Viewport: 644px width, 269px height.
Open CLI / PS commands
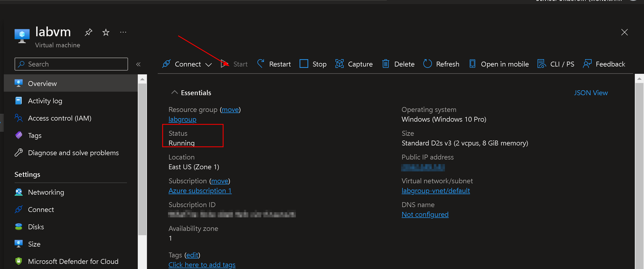[x=556, y=64]
